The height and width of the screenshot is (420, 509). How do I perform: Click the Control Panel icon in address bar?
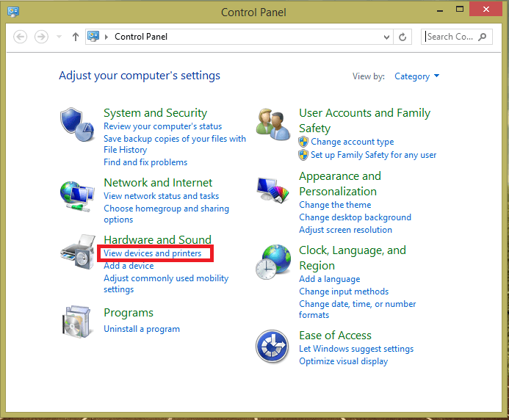click(x=93, y=37)
